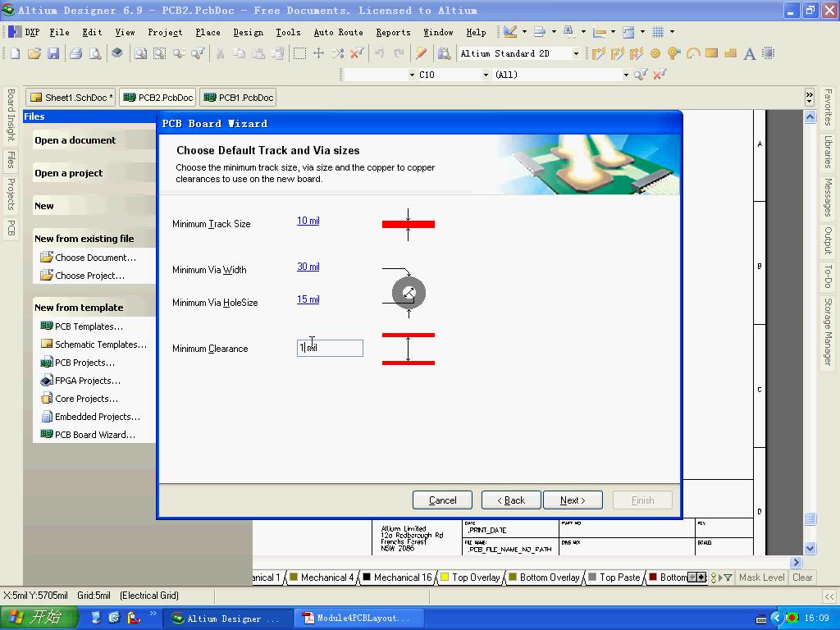Open print preview icon
Screen dimensions: 840x630
(95, 53)
